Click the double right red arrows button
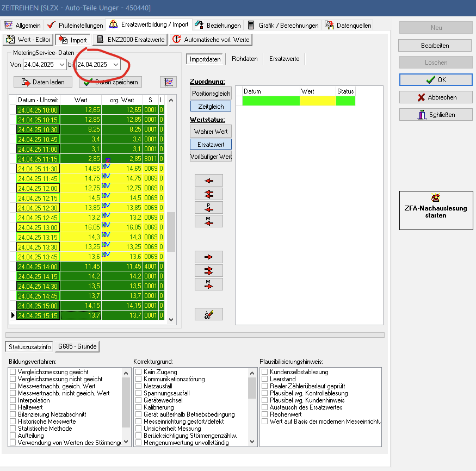This screenshot has width=476, height=471. coord(209,270)
